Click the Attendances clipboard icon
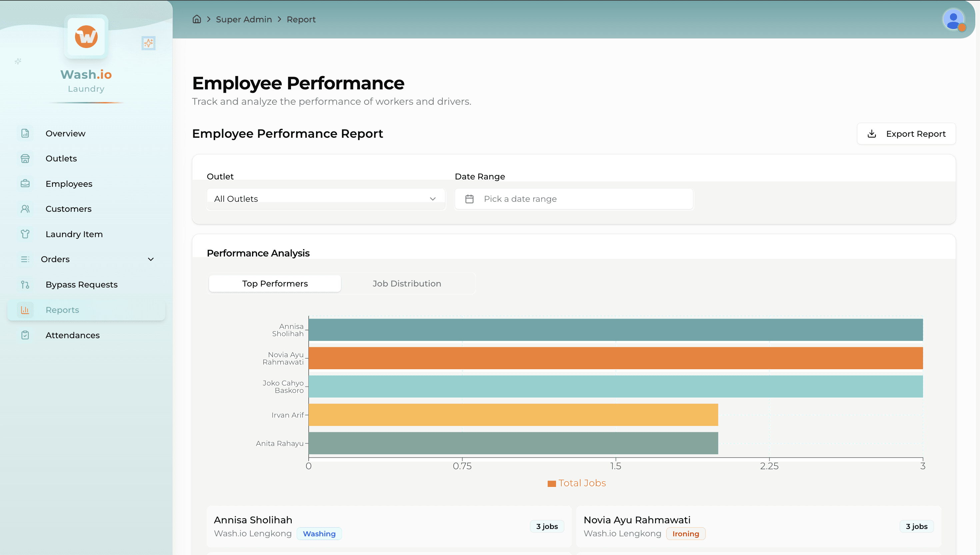 pos(25,335)
